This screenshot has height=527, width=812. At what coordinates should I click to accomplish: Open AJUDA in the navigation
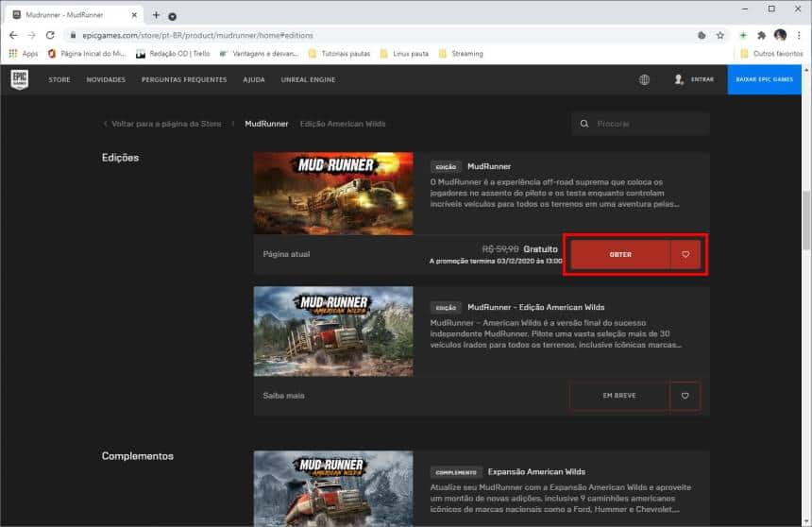(254, 79)
